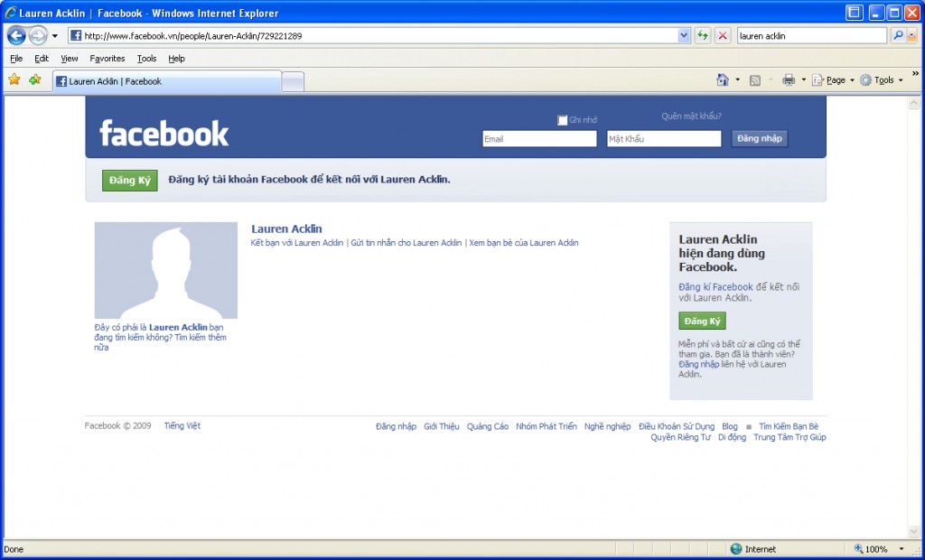This screenshot has height=560, width=925.
Task: Click the magnifier Search icon
Action: 898,36
